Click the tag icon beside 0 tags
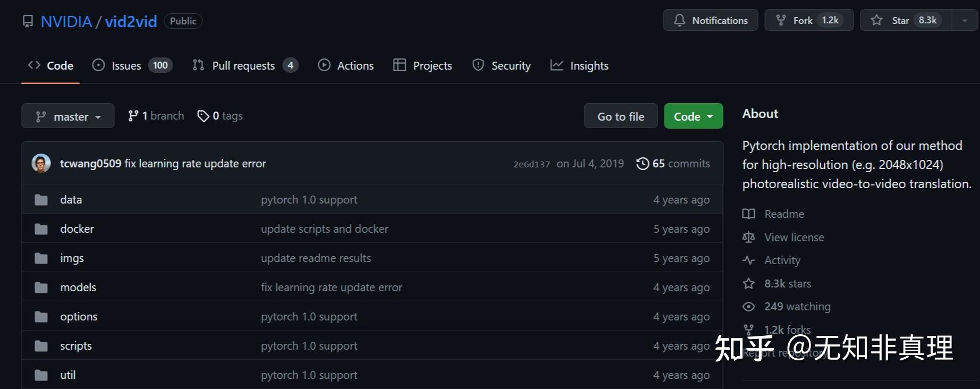Viewport: 980px width, 389px height. pos(203,116)
